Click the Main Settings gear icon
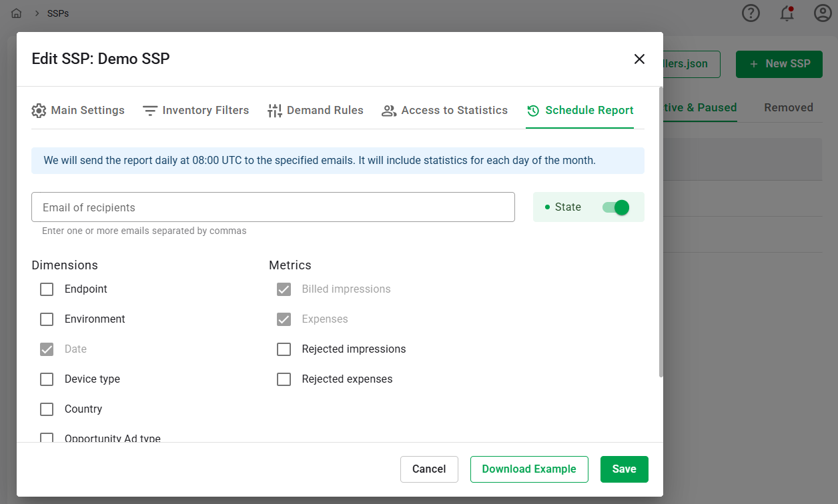The width and height of the screenshot is (838, 504). [39, 111]
